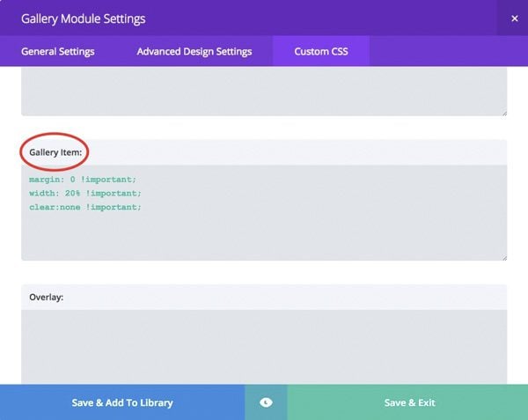Click into the Overlay CSS text area
The image size is (528, 420).
point(264,347)
